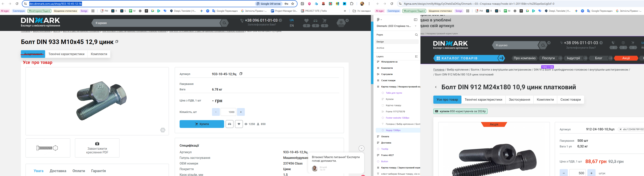The width and height of the screenshot is (644, 176).
Task: Switch site language to UA
Action: click(292, 20)
